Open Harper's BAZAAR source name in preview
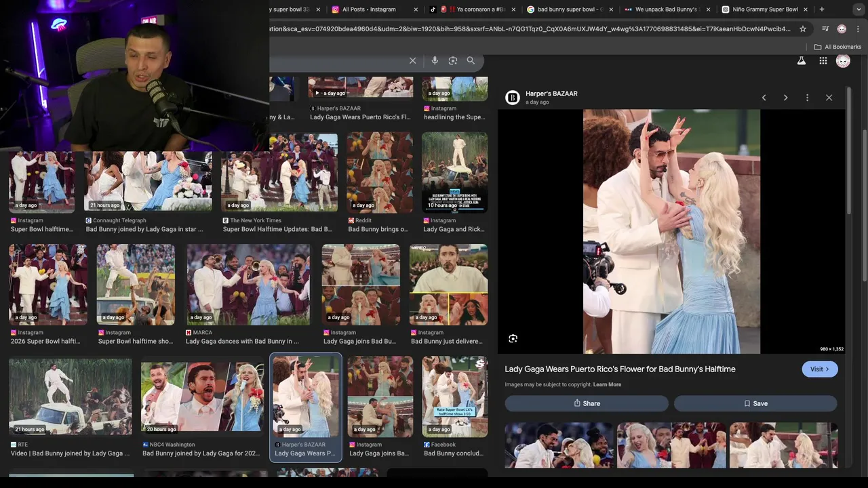The height and width of the screenshot is (488, 868). click(551, 94)
